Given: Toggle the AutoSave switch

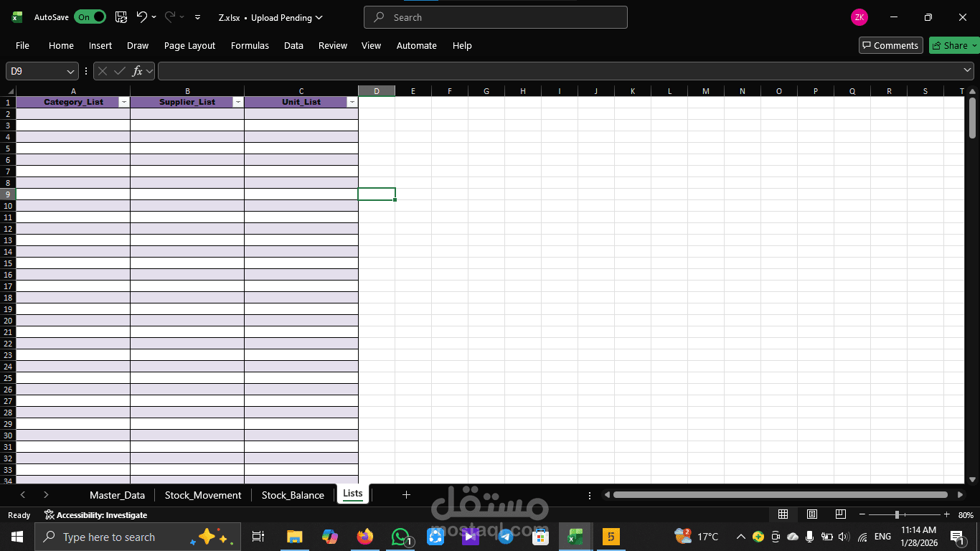Looking at the screenshot, I should tap(90, 17).
